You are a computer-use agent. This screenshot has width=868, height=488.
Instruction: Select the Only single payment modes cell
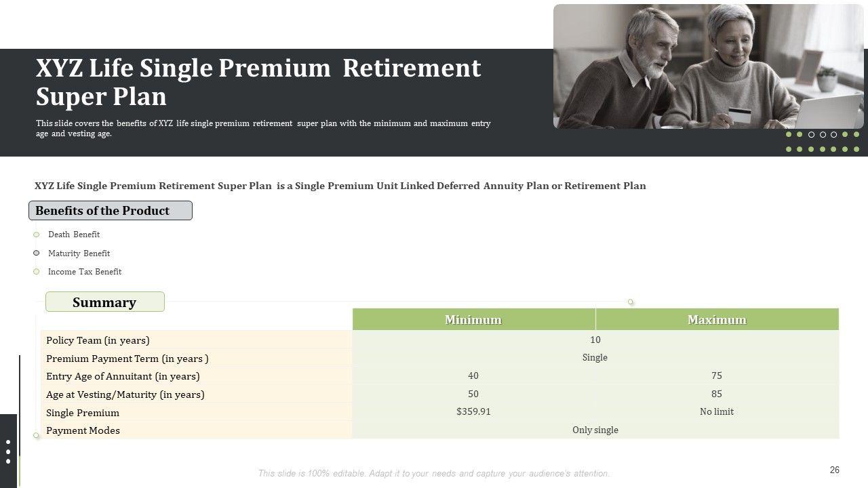click(x=595, y=430)
